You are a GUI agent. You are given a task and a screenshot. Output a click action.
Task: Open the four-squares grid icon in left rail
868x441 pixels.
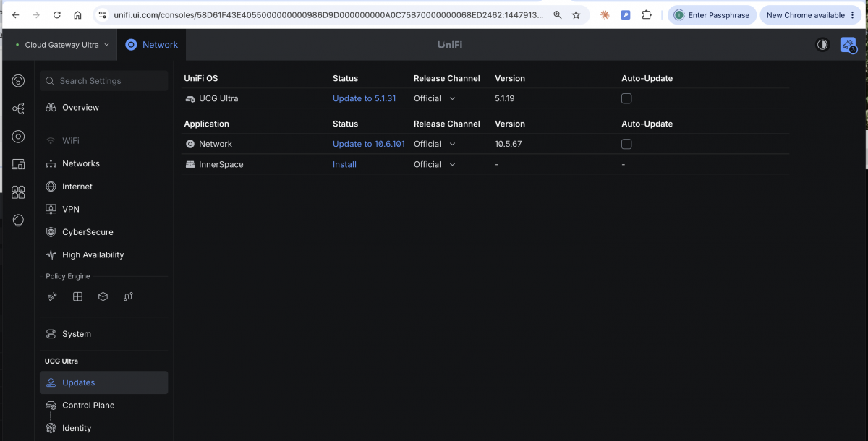18,192
